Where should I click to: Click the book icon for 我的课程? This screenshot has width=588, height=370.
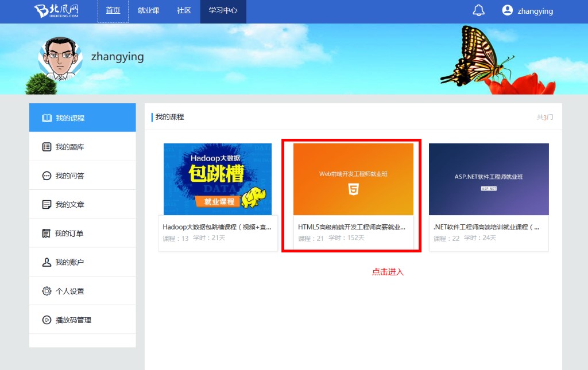[x=47, y=118]
